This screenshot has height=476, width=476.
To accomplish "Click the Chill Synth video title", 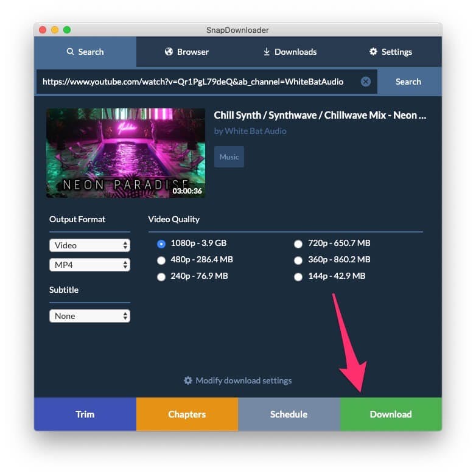I will pos(320,116).
